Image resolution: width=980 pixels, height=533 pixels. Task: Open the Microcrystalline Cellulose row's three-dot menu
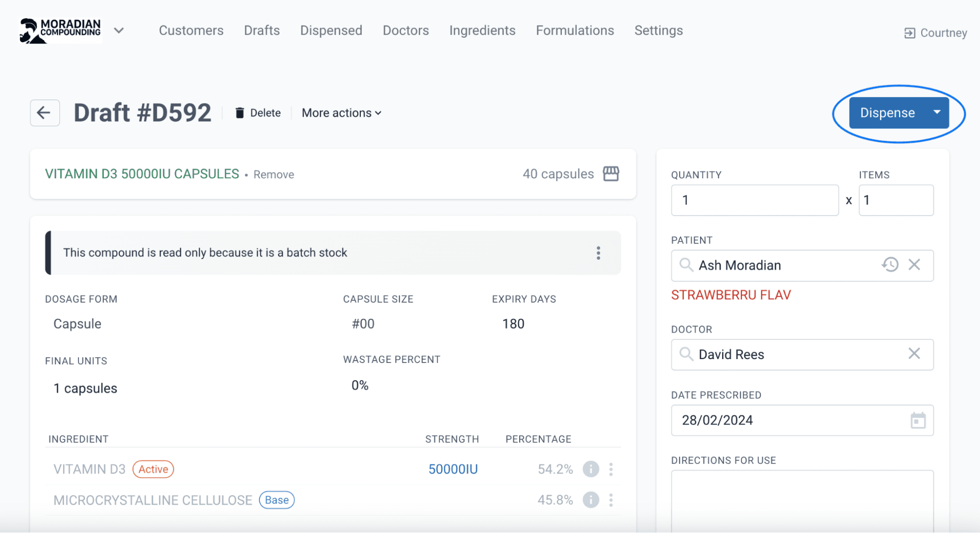click(611, 500)
